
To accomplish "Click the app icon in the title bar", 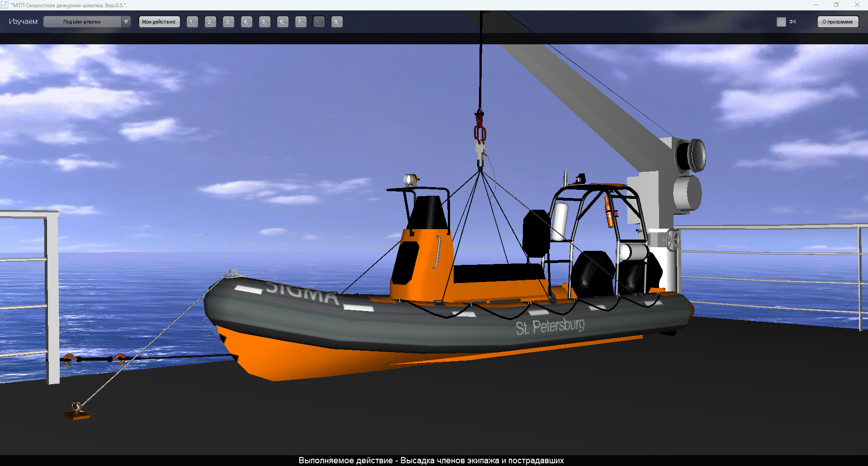I will click(5, 5).
